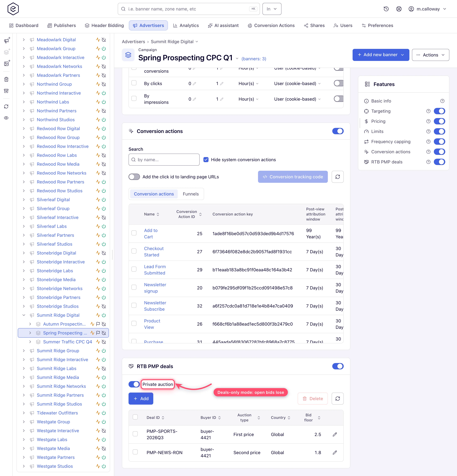Viewport: 457px width, 476px height.
Task: Click the add advertiser megaphone sidebar icon
Action: (7, 40)
